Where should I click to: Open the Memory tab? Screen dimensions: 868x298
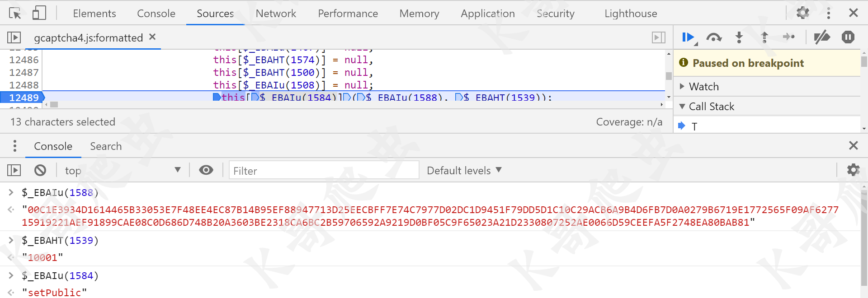pos(419,14)
